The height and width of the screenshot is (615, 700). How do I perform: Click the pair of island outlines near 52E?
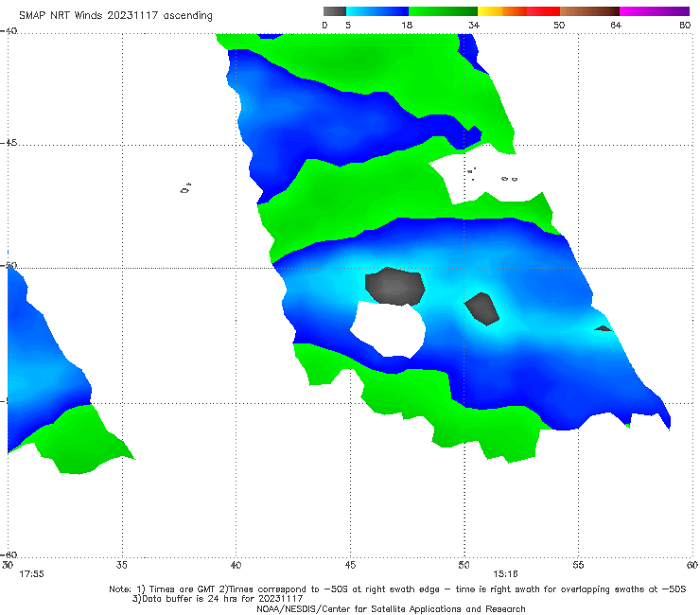click(509, 179)
